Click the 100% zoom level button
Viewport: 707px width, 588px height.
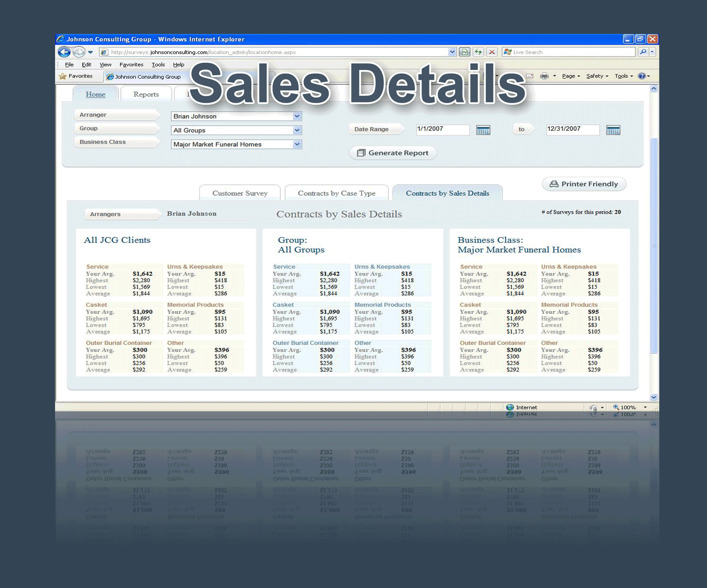[x=624, y=407]
